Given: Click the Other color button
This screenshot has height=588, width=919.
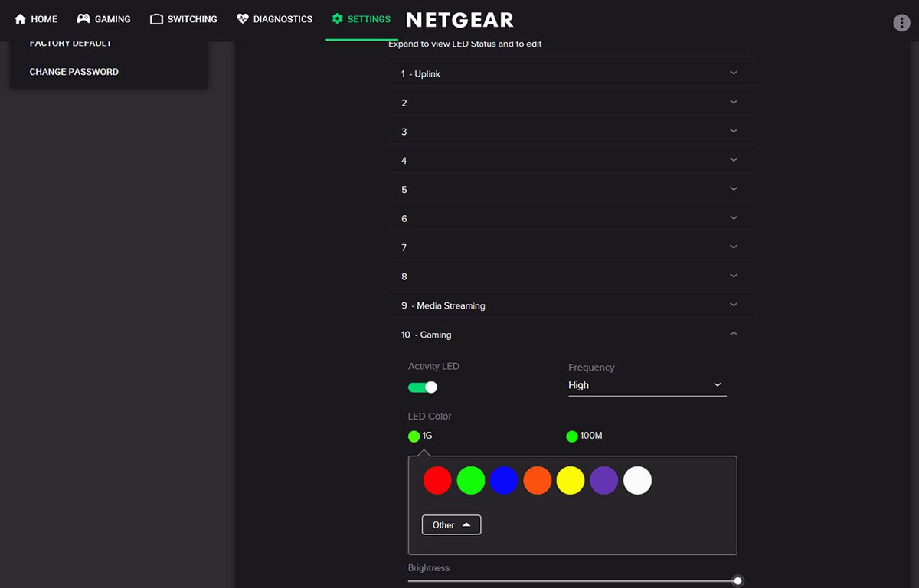Looking at the screenshot, I should coord(451,525).
